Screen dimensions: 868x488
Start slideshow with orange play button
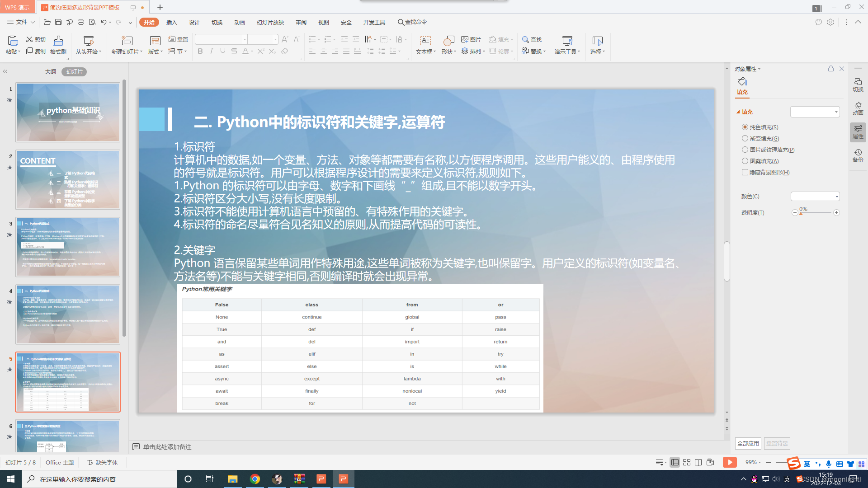(729, 462)
